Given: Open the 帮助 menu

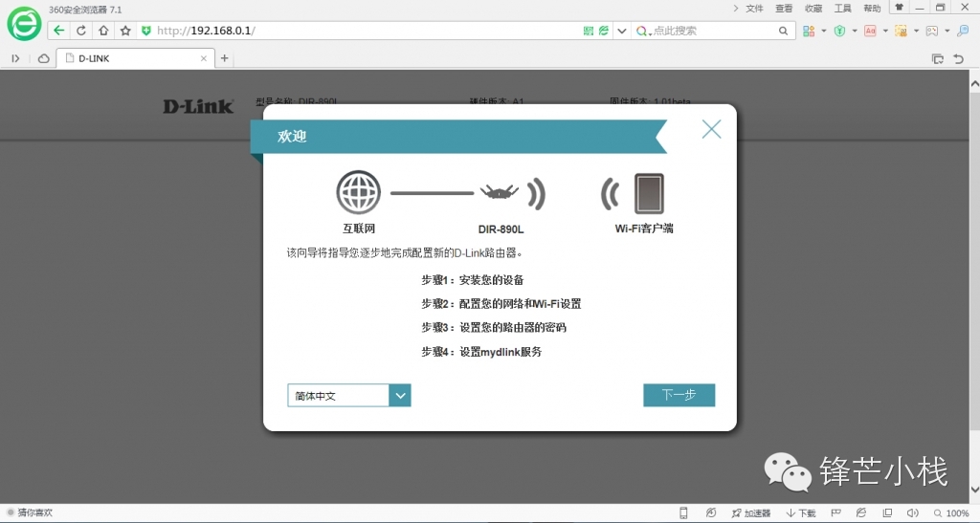Looking at the screenshot, I should [872, 8].
